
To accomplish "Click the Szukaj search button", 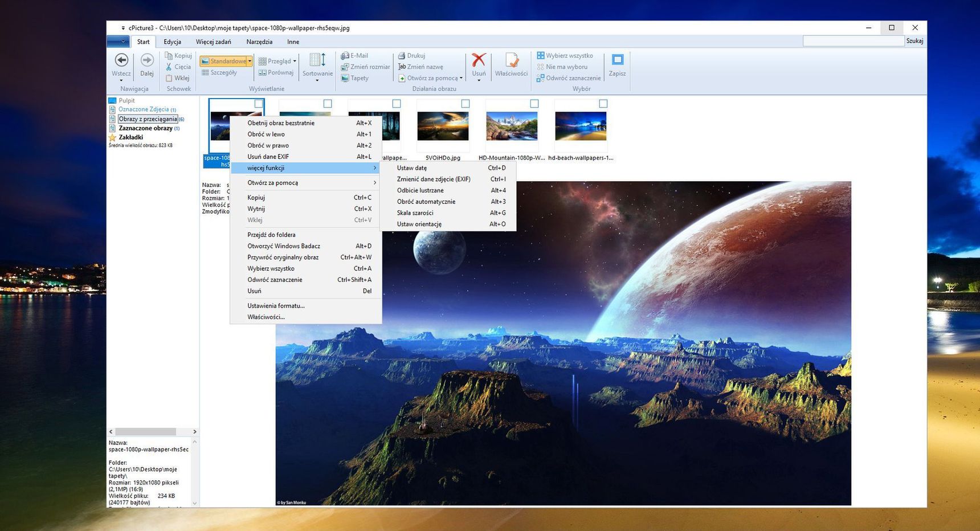I will (x=914, y=41).
